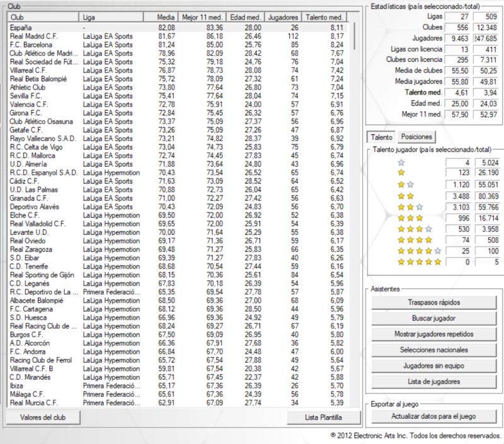Screen dimensions: 504x444
Task: Select R.C.D. Mallorca row
Action: pyautogui.click(x=179, y=155)
